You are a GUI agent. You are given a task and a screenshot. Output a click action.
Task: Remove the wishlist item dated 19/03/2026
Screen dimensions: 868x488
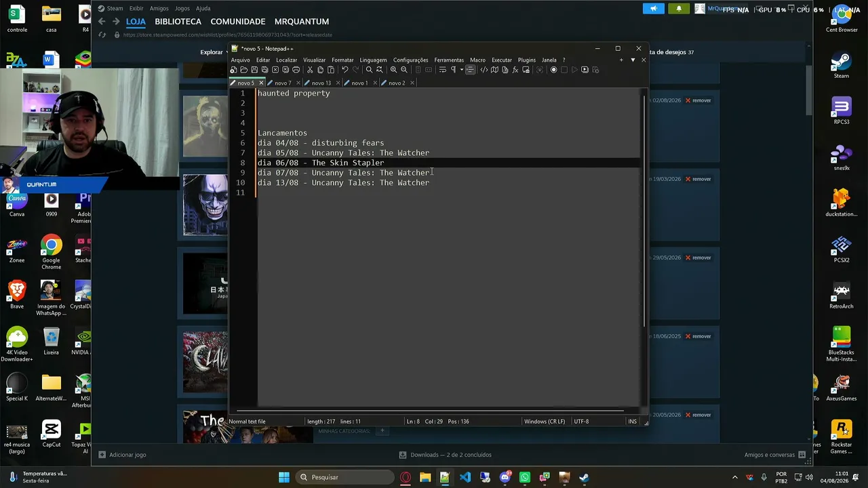(697, 179)
